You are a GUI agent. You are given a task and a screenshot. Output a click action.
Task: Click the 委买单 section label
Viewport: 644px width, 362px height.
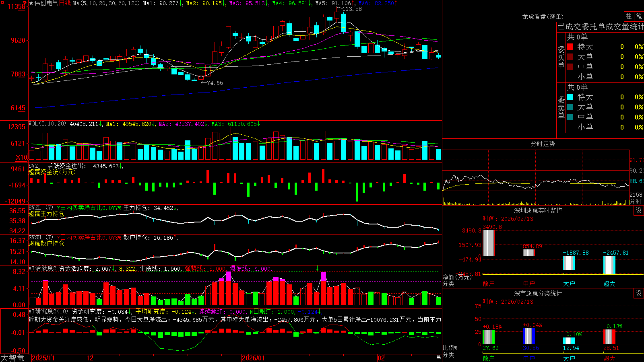tap(561, 57)
